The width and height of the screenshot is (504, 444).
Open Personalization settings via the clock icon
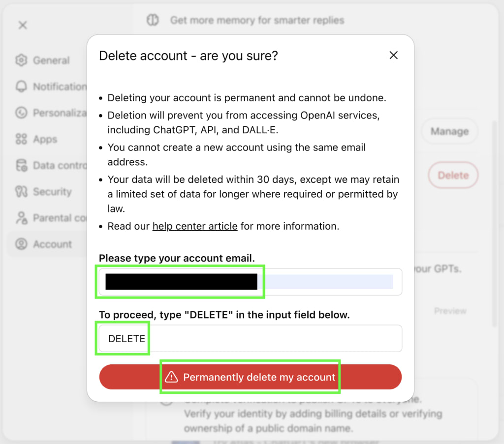(x=22, y=113)
